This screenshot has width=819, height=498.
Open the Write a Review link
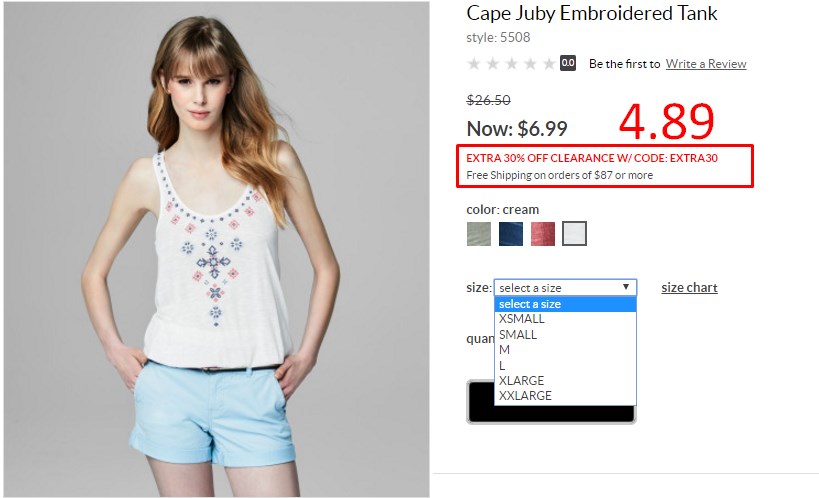(x=706, y=64)
